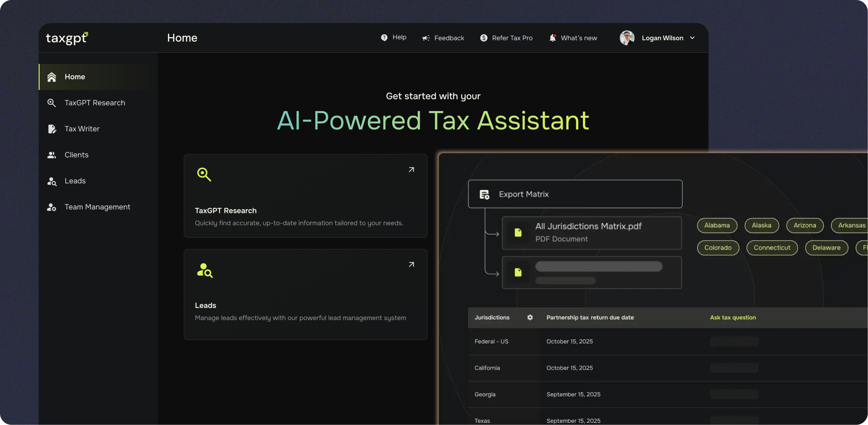
Task: Open Team Management sidebar item
Action: tap(97, 207)
